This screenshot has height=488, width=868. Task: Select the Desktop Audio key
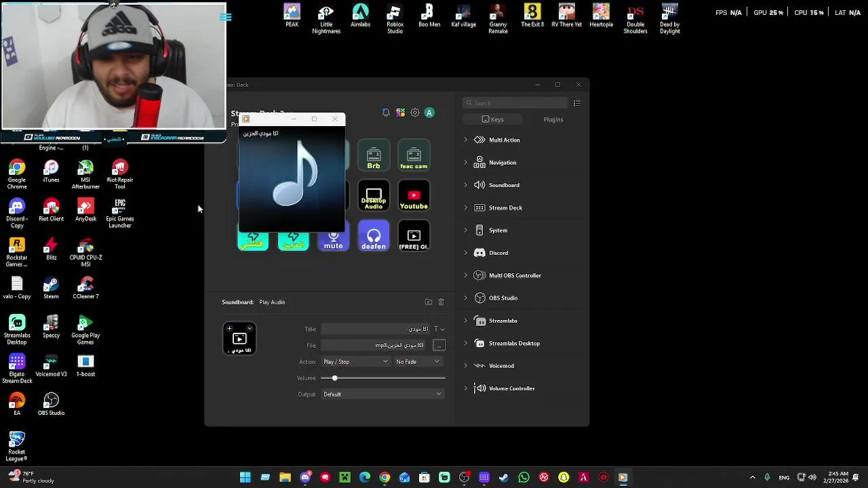374,196
